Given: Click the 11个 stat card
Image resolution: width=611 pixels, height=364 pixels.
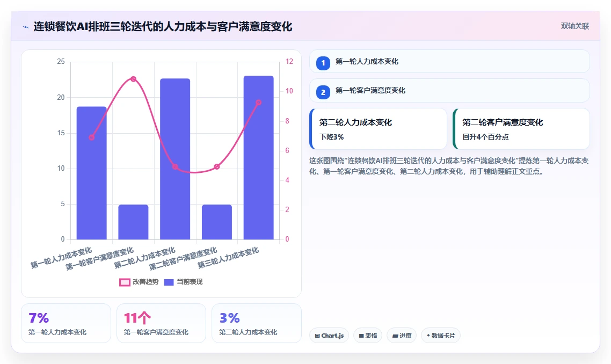Looking at the screenshot, I should coord(161,324).
